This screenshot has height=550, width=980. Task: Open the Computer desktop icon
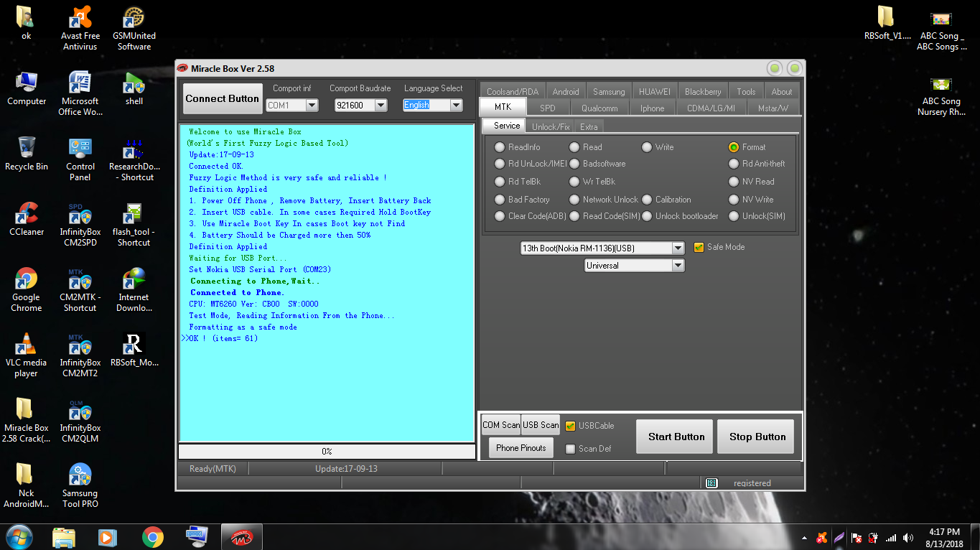pyautogui.click(x=27, y=89)
